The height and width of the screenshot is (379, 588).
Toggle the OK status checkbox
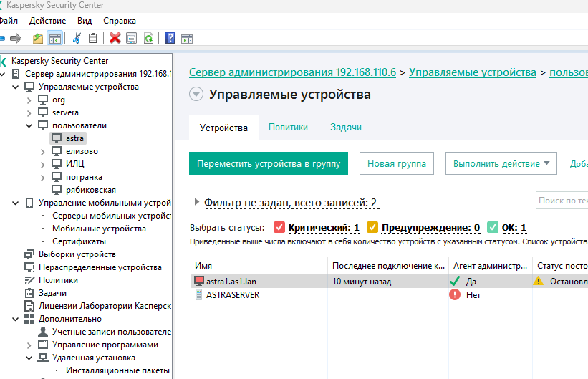coord(492,227)
